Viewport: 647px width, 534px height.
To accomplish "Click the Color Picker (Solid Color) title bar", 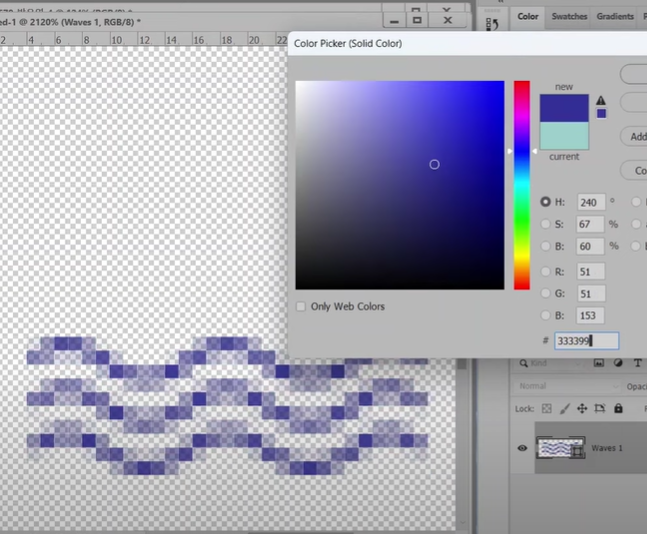I will tap(467, 43).
